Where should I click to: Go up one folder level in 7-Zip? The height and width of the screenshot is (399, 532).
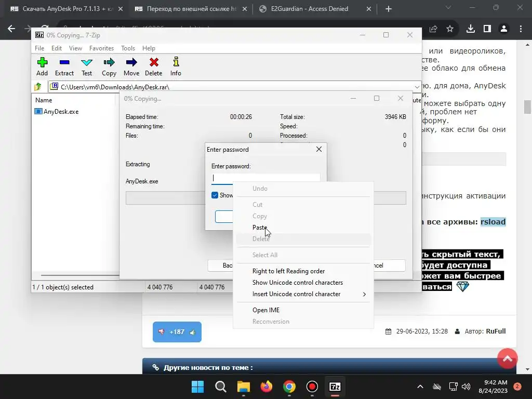[x=37, y=87]
